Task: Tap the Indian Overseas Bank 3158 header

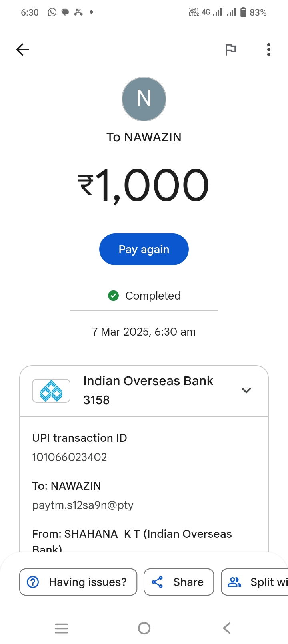Action: coord(148,390)
